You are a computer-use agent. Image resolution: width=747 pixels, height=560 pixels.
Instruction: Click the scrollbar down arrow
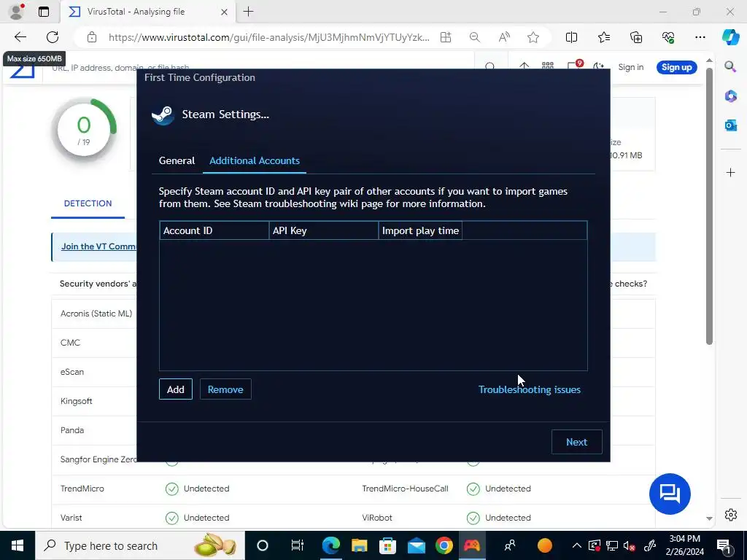coord(709,518)
